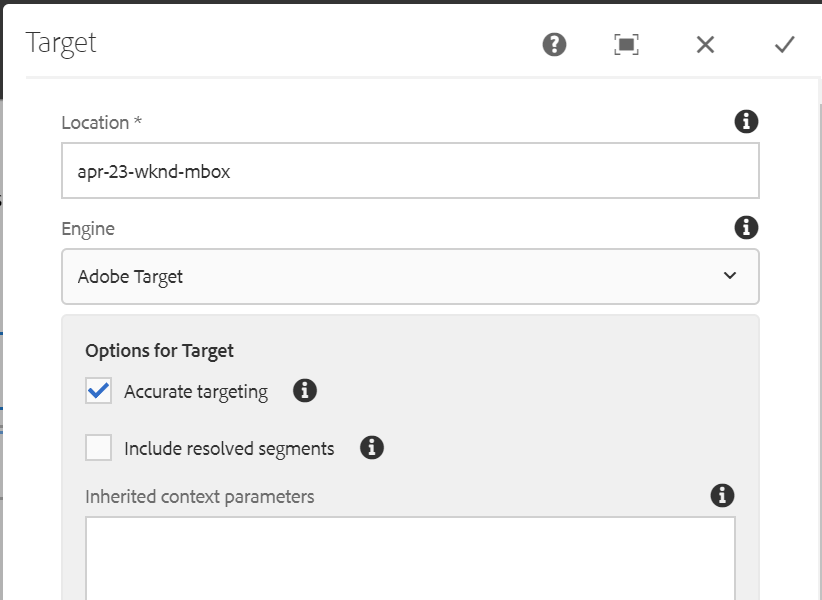Enable the Include resolved segments checkbox
The image size is (822, 600).
click(x=98, y=447)
